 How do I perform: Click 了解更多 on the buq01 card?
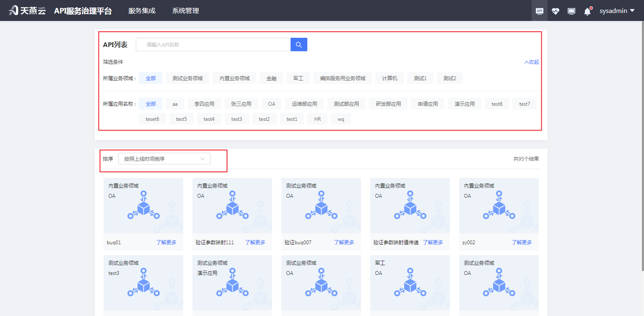point(166,242)
